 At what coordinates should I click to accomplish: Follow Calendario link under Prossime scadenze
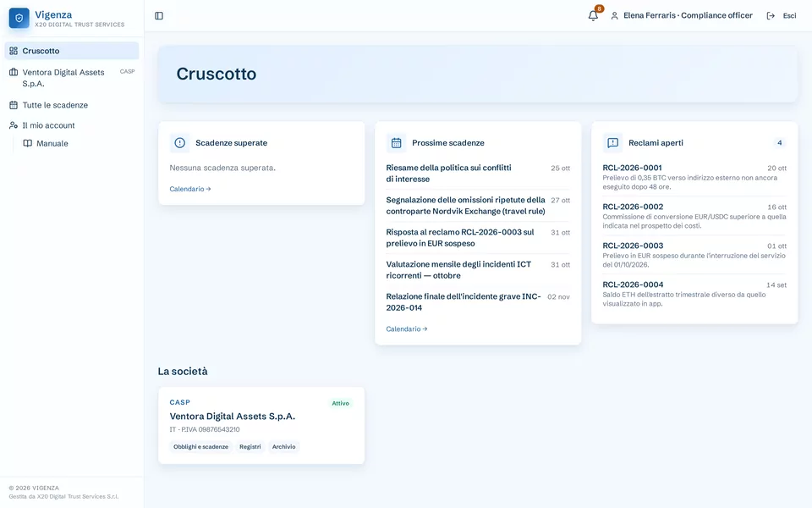tap(407, 329)
